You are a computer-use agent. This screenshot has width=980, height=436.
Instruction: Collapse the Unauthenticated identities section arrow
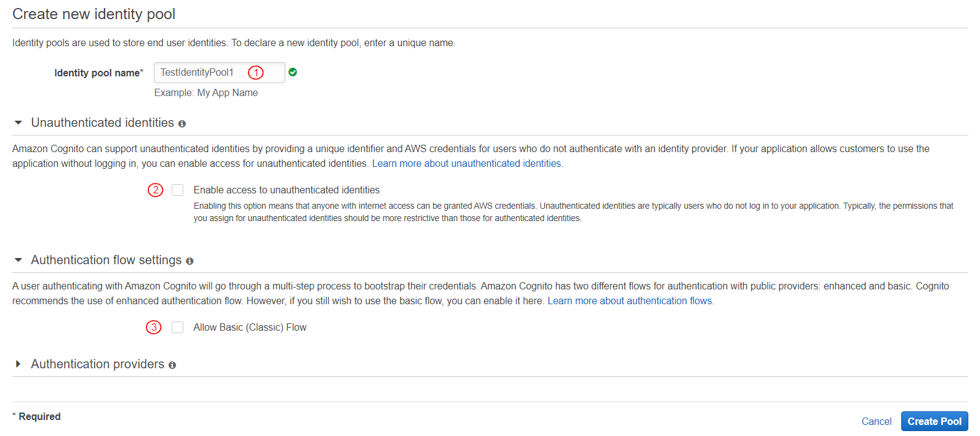click(18, 123)
